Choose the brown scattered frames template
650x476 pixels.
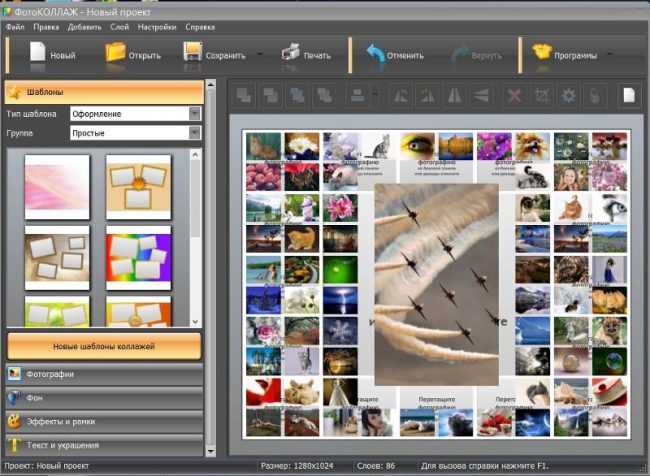click(x=57, y=258)
